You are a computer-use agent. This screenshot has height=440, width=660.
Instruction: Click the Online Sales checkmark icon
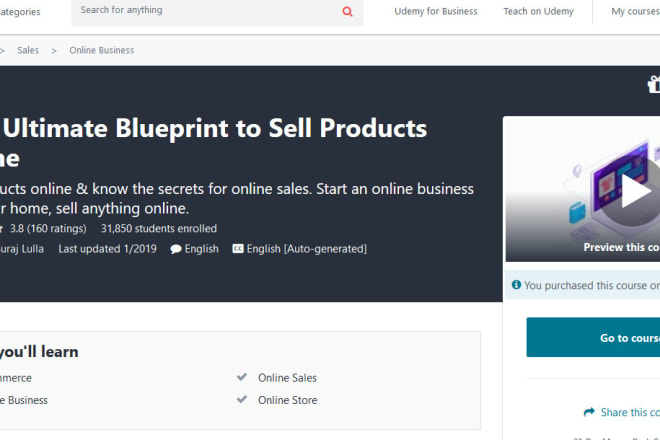[x=242, y=377]
